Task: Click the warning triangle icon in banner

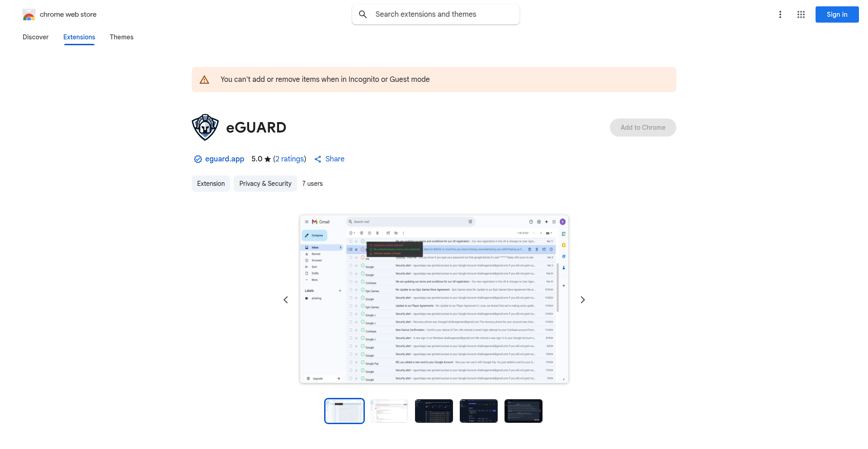Action: pyautogui.click(x=204, y=80)
